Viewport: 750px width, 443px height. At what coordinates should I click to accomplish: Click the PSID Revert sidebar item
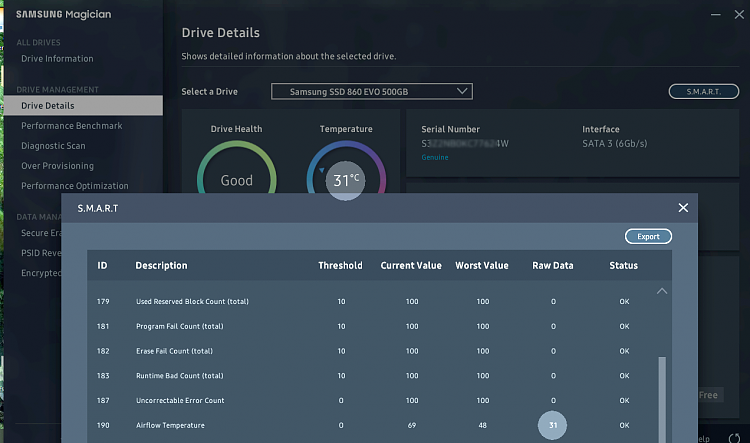click(41, 253)
